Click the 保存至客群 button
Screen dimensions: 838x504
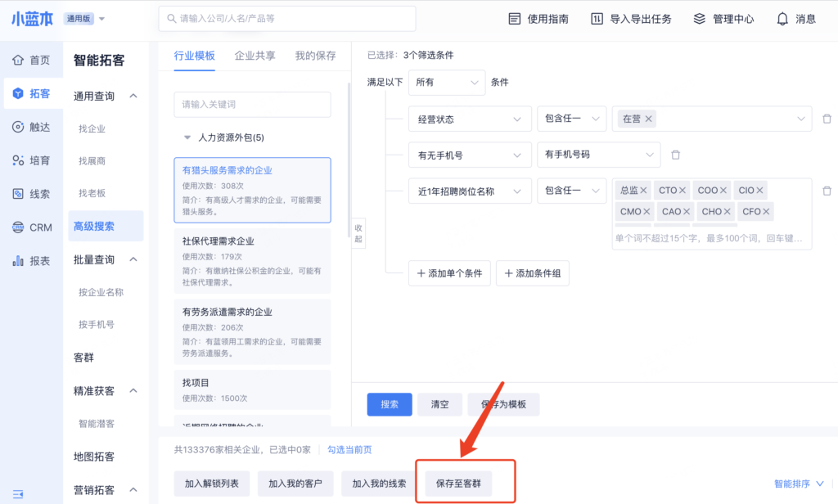click(x=458, y=484)
